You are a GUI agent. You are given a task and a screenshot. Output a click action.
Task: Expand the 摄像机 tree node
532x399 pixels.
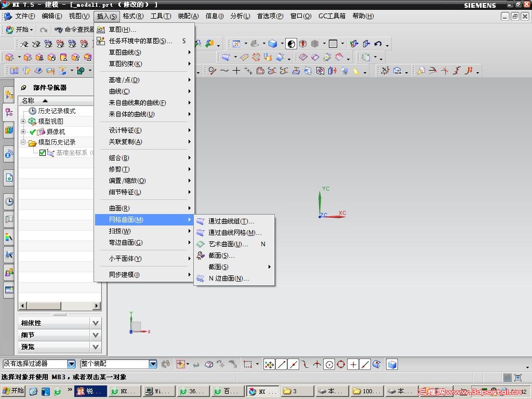click(23, 131)
